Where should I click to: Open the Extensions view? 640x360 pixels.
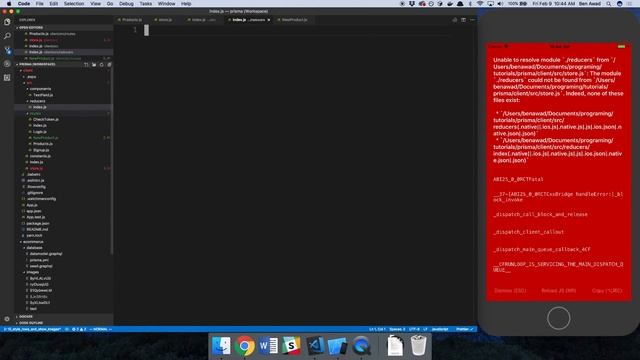click(x=7, y=78)
